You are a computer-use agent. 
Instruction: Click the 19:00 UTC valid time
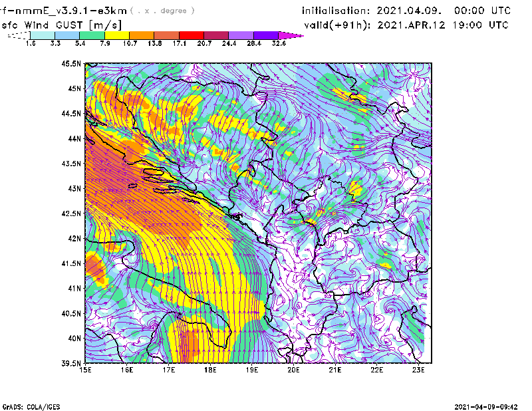point(480,25)
